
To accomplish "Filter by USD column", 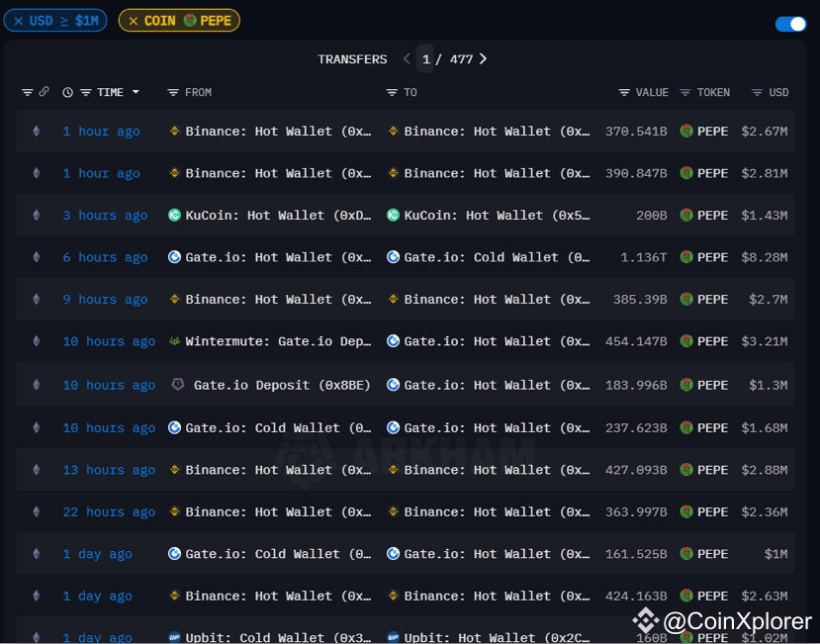I will point(757,93).
